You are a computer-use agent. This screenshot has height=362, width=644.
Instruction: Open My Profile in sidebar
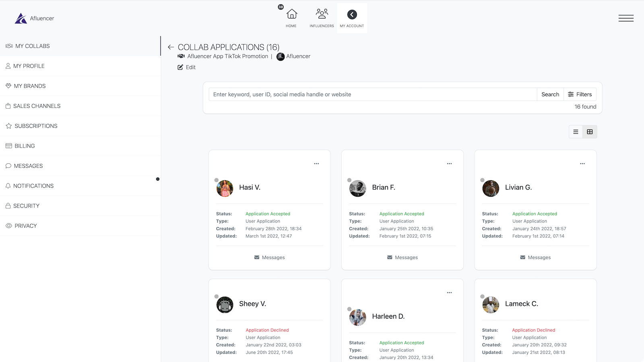pyautogui.click(x=80, y=66)
